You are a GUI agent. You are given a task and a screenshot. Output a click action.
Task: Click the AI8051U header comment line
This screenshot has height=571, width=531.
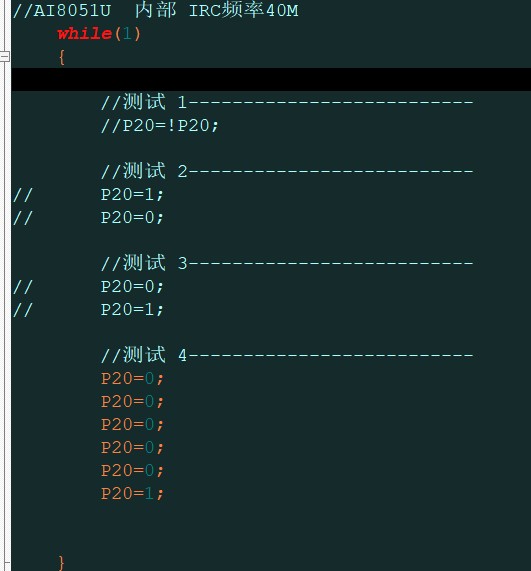(156, 11)
